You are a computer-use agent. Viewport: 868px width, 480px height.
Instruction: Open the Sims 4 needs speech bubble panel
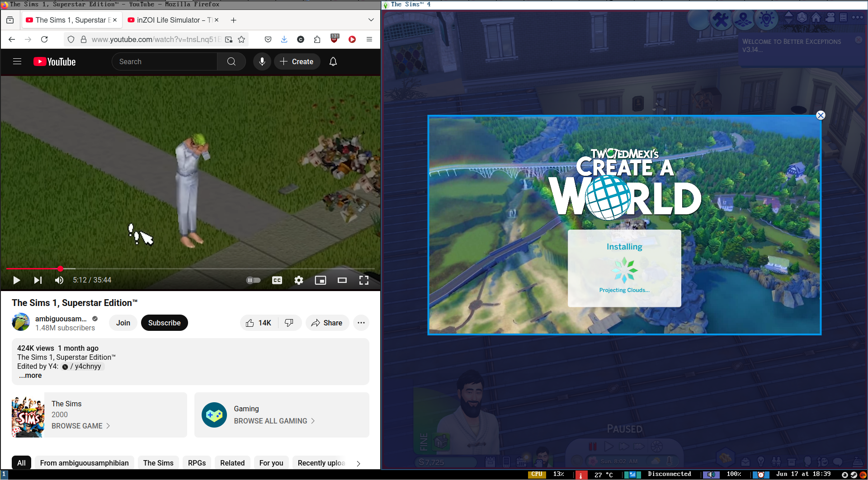coord(838,462)
